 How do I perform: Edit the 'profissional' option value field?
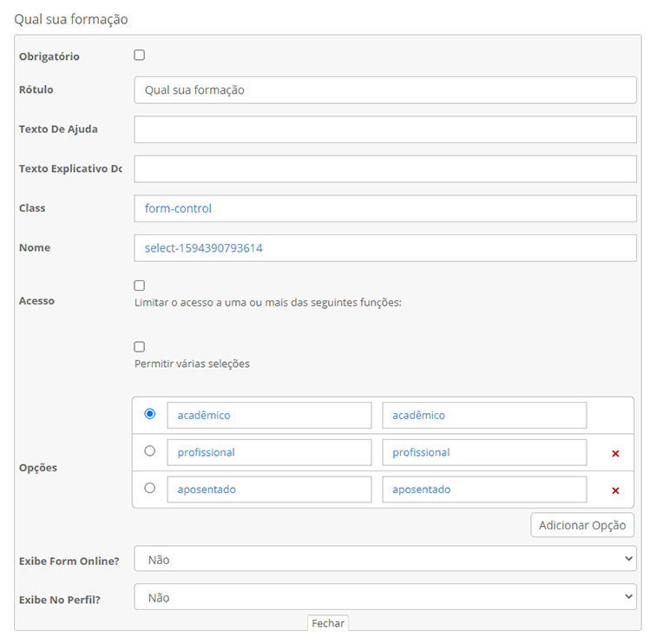tap(484, 452)
